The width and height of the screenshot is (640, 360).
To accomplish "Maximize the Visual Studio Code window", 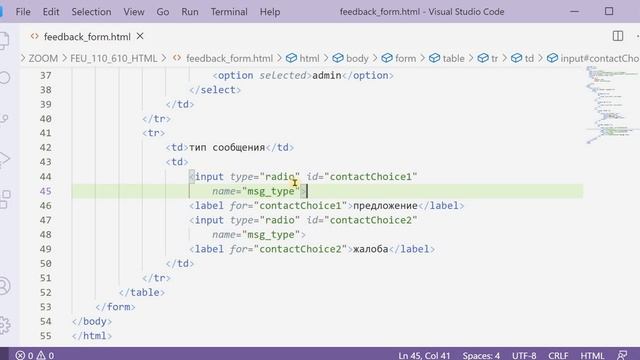I will pyautogui.click(x=609, y=11).
